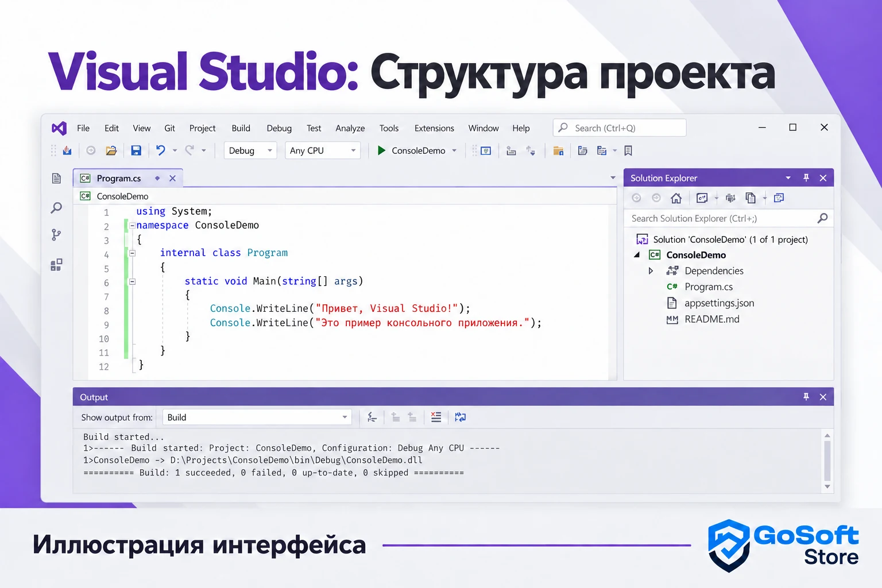Screen dimensions: 882x588
Task: Open Program.cs in Solution Explorer
Action: (709, 287)
